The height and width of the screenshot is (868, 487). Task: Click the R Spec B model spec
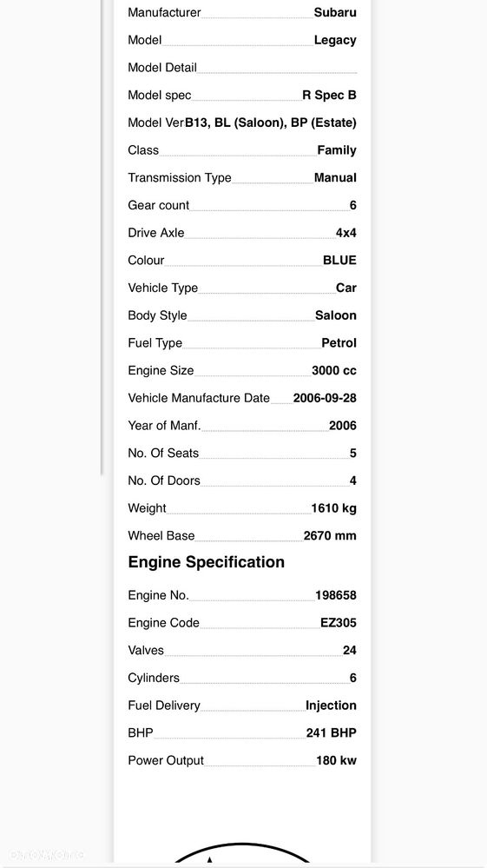click(329, 96)
